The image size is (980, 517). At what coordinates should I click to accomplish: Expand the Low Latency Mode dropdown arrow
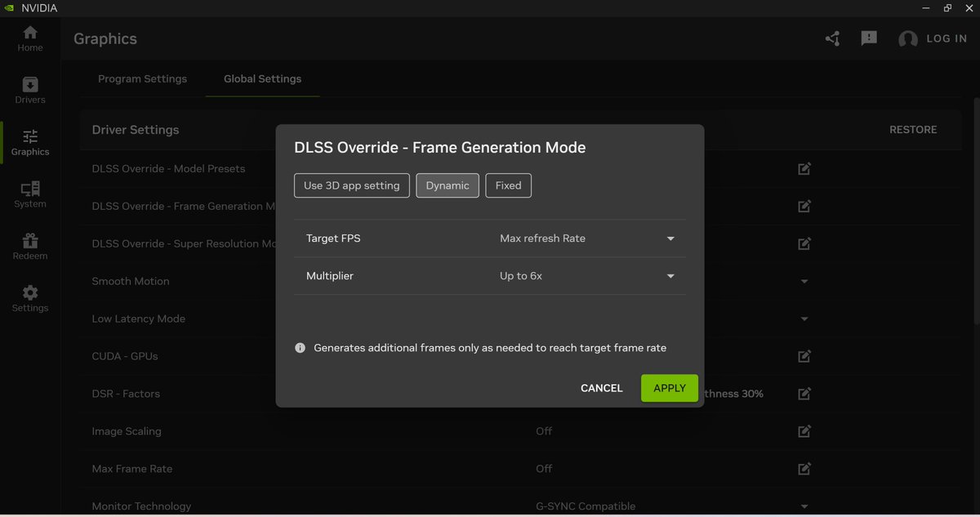804,319
